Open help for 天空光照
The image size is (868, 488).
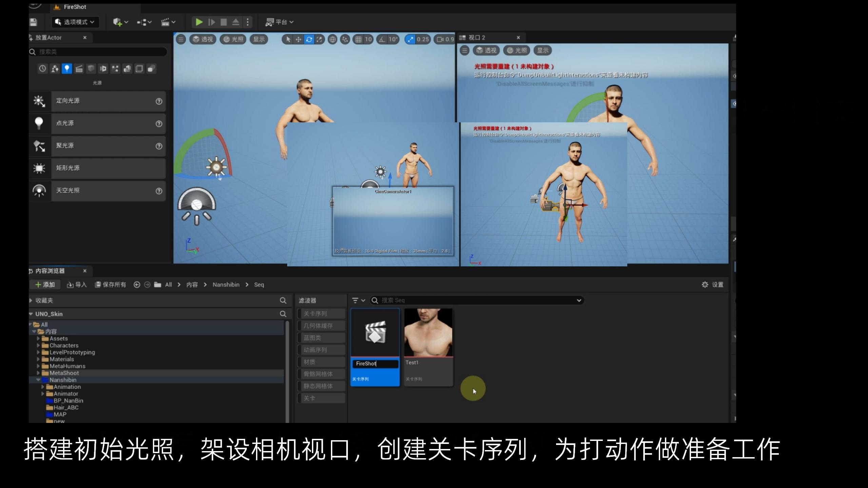pos(159,191)
